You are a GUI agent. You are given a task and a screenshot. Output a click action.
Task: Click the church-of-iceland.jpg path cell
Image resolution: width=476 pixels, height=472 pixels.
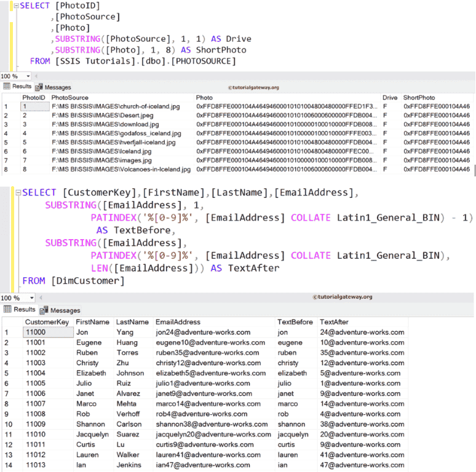pyautogui.click(x=121, y=106)
